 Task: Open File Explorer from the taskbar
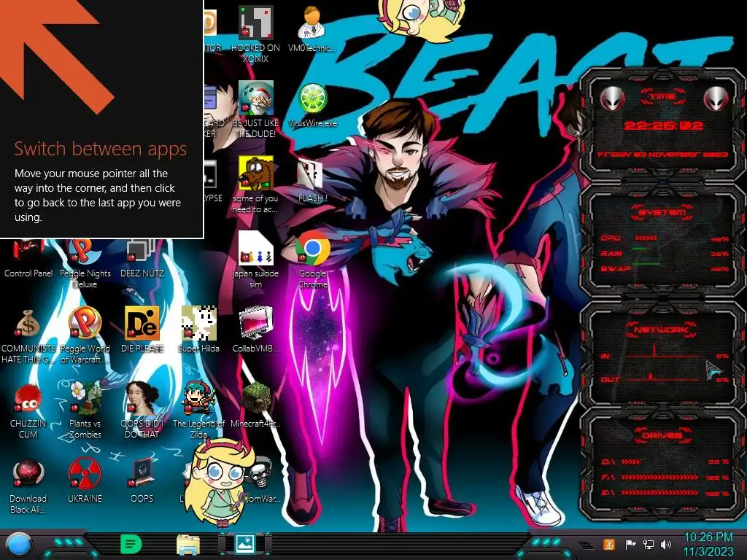[188, 545]
